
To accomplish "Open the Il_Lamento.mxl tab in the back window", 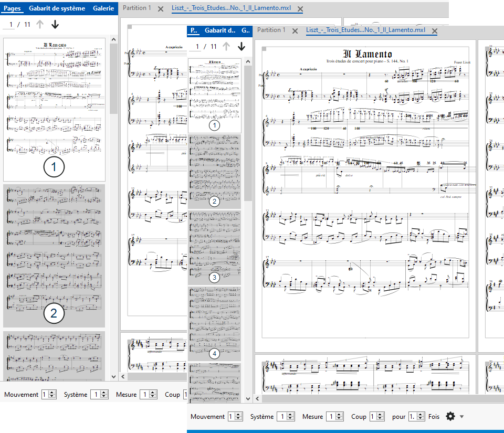I will tap(231, 8).
